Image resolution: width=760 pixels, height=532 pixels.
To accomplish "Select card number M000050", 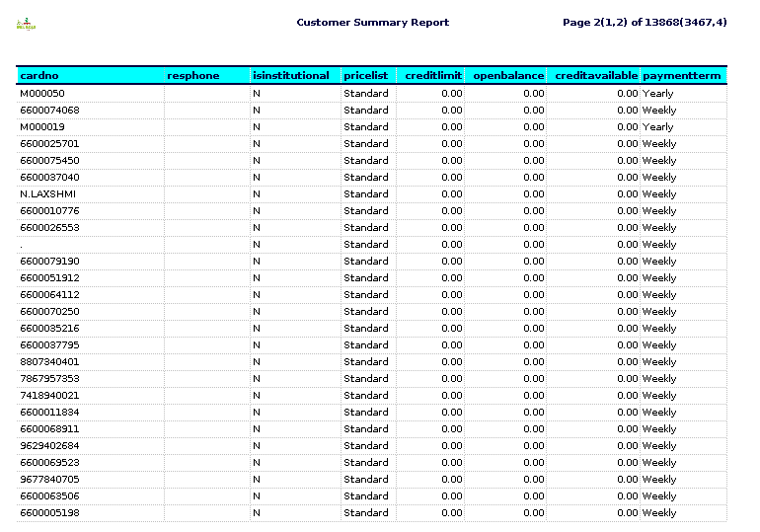I will [42, 93].
